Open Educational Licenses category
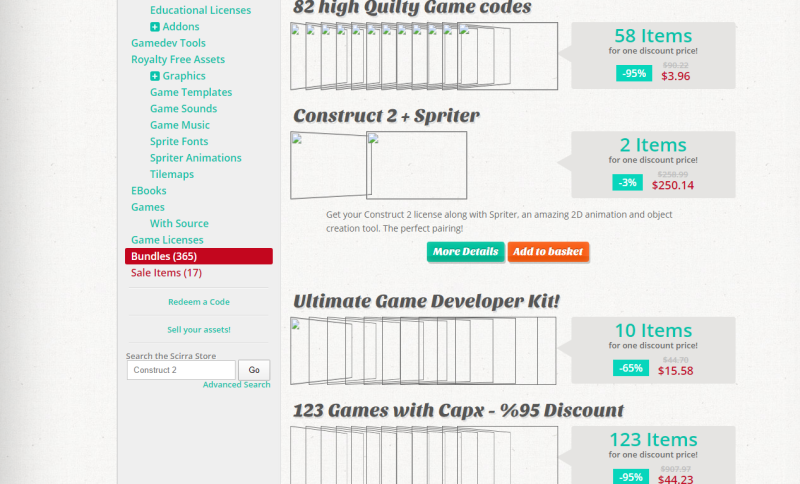800x484 pixels. pos(201,10)
